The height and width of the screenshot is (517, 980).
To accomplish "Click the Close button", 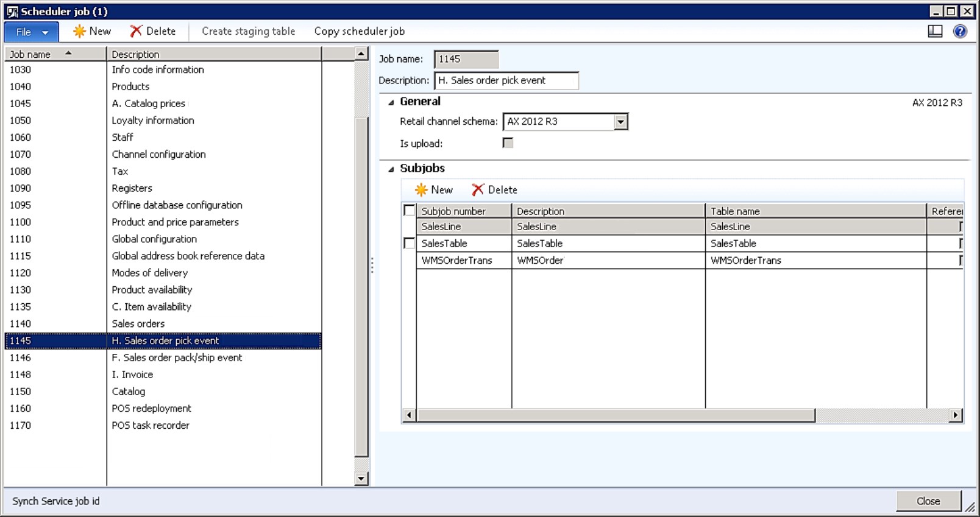I will 928,501.
